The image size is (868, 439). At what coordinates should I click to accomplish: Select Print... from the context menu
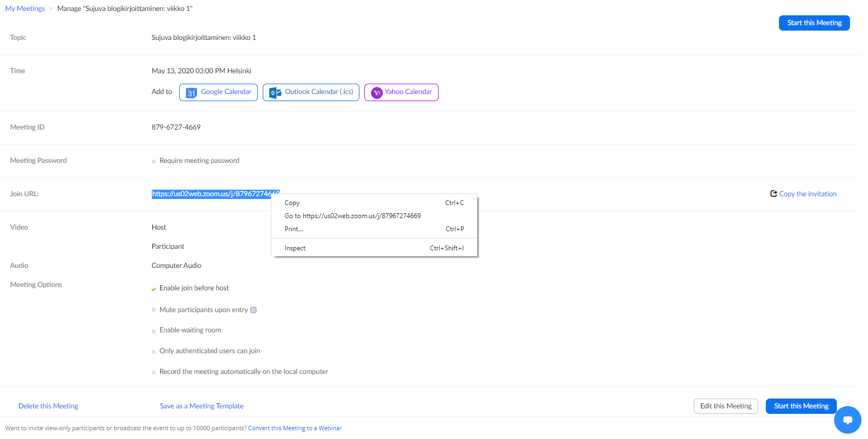pyautogui.click(x=294, y=229)
